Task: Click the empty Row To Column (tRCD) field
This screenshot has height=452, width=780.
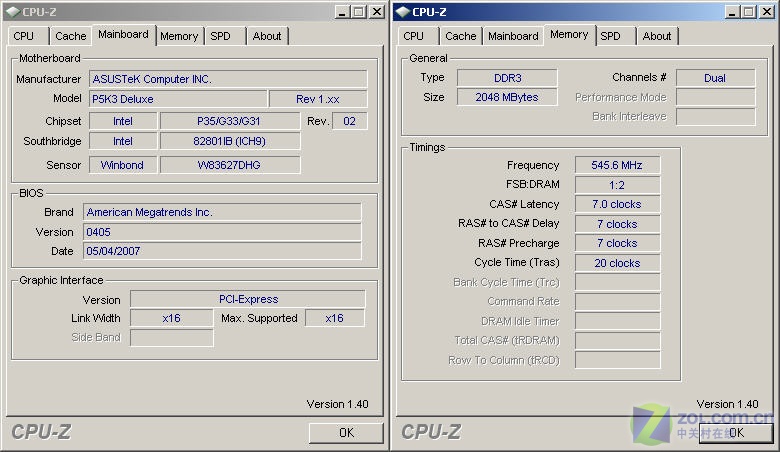Action: tap(617, 360)
